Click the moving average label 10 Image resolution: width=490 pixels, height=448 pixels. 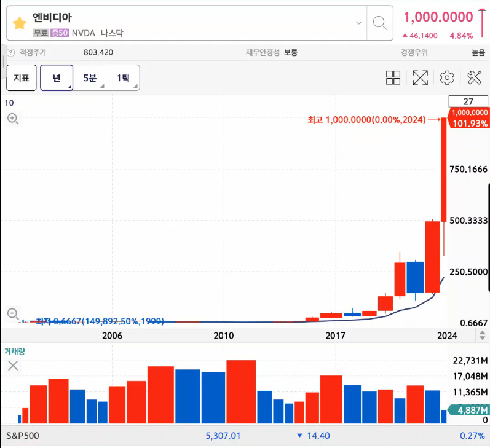pyautogui.click(x=9, y=103)
